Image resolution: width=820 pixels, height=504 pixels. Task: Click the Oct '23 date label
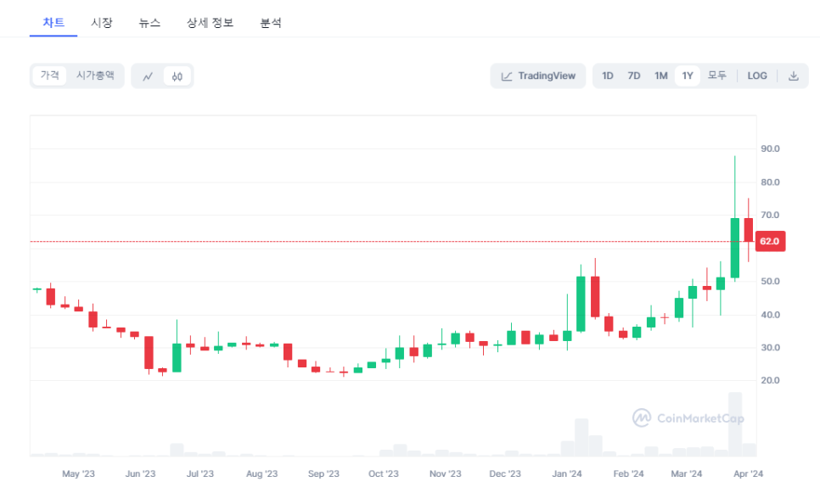point(384,473)
